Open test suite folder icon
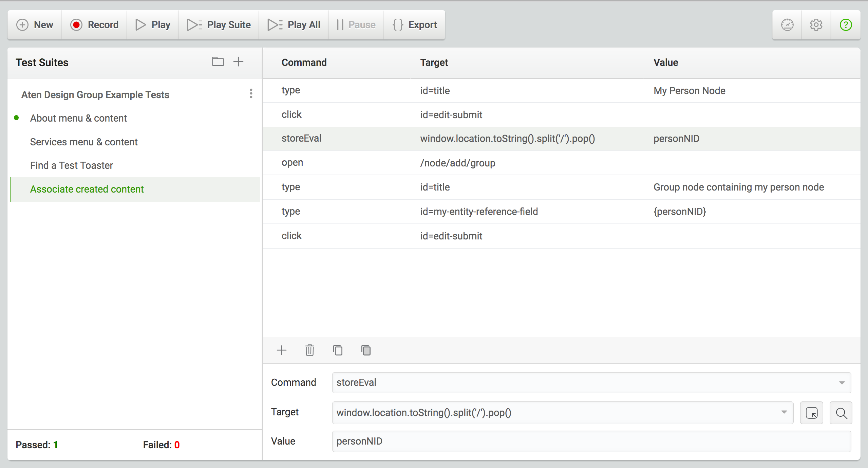 (218, 62)
